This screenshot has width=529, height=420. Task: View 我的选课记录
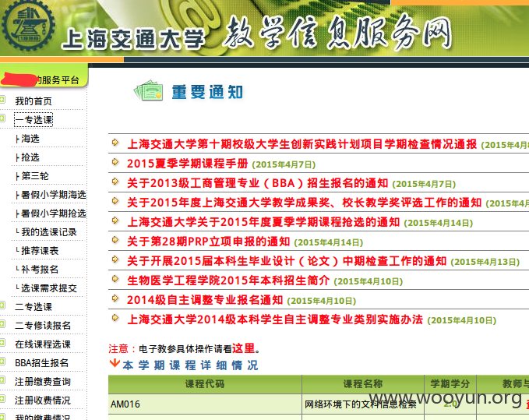(x=49, y=232)
